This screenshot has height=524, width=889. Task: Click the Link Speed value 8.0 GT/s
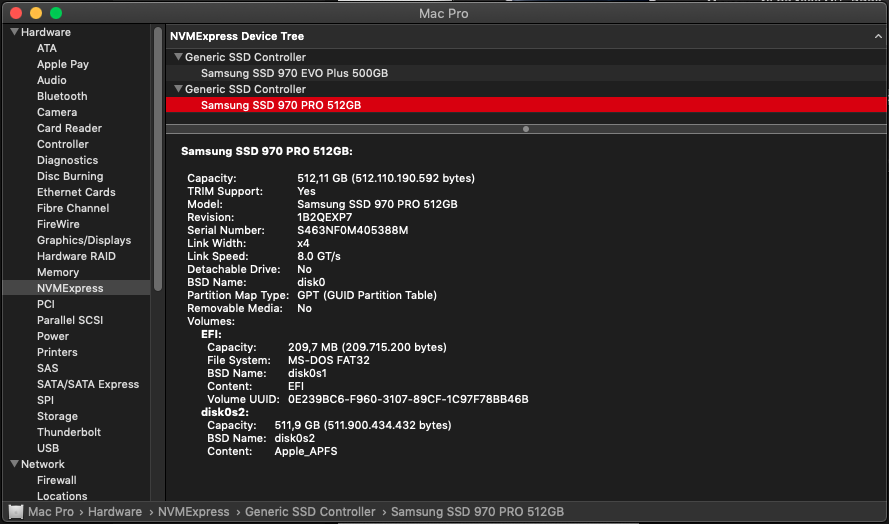pos(319,256)
